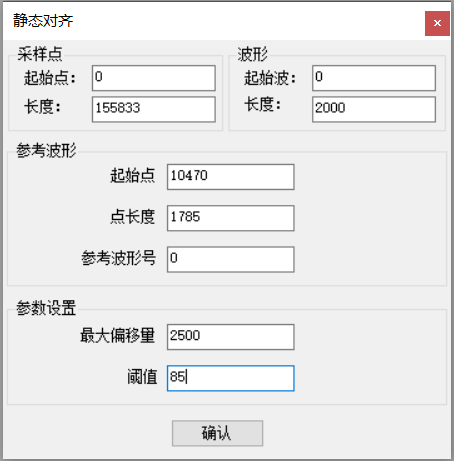Click the 参考波形号 label text

[x=119, y=258]
